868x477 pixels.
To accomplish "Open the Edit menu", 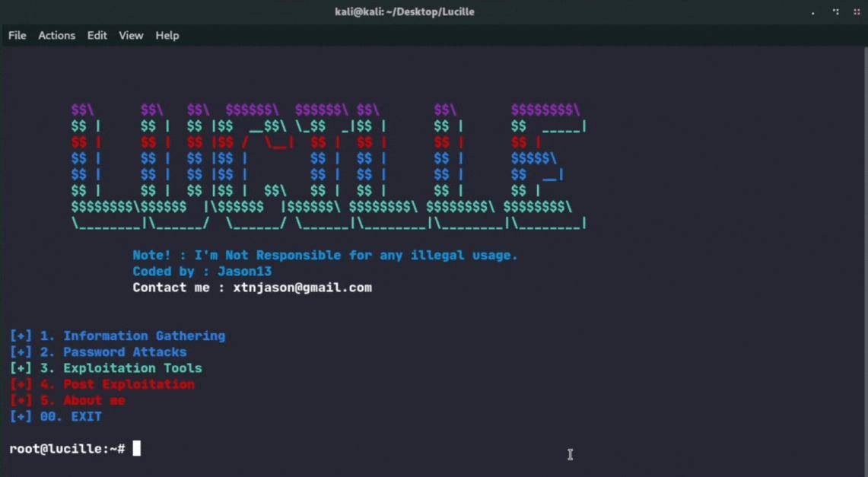I will (x=97, y=36).
